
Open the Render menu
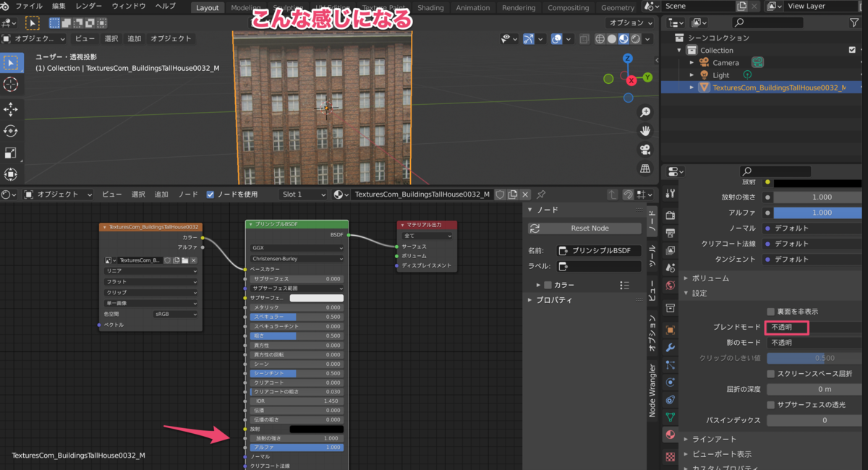89,6
